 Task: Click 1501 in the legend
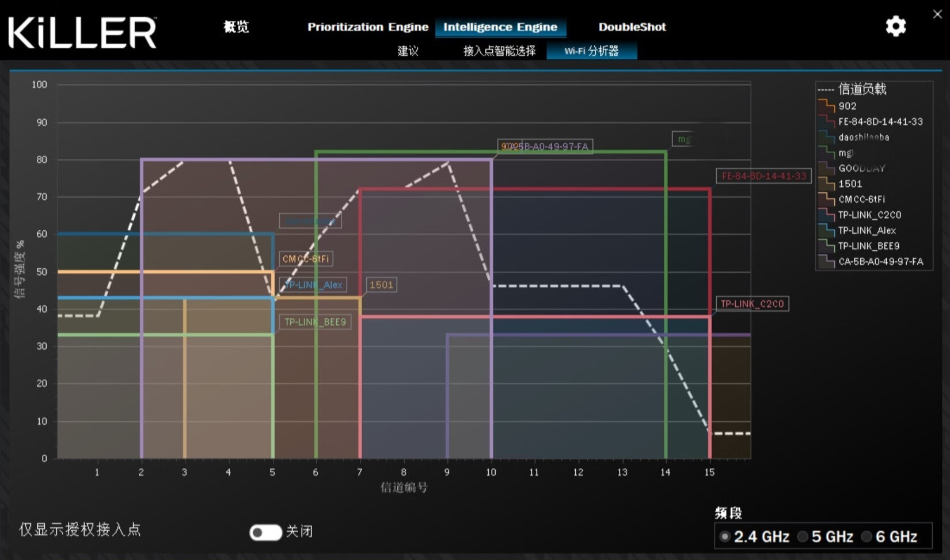(850, 184)
